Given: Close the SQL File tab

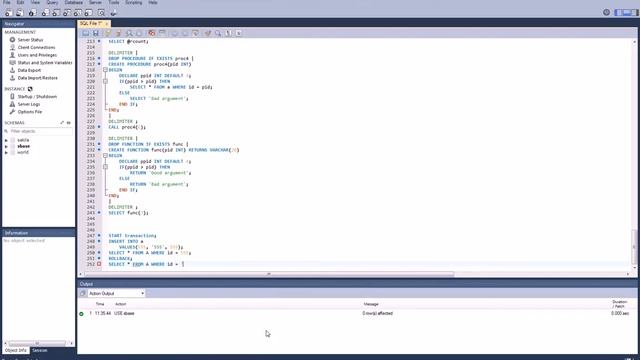Looking at the screenshot, I should 107,24.
